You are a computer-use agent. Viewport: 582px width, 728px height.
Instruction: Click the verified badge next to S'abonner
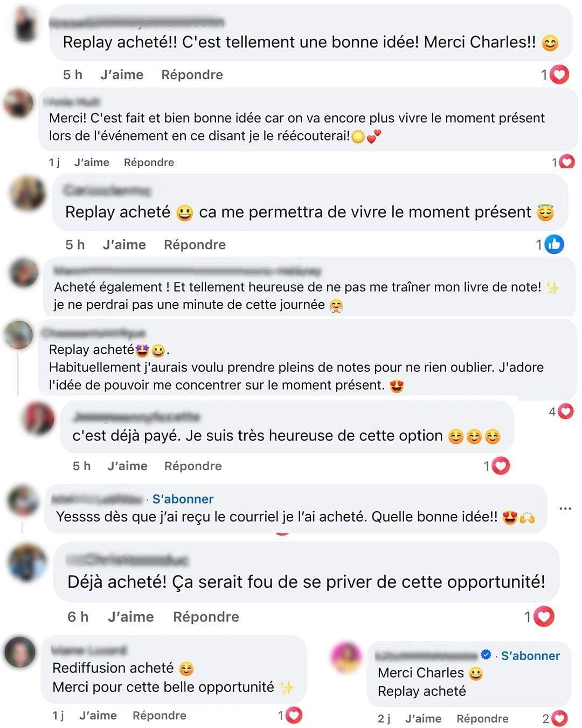(486, 655)
